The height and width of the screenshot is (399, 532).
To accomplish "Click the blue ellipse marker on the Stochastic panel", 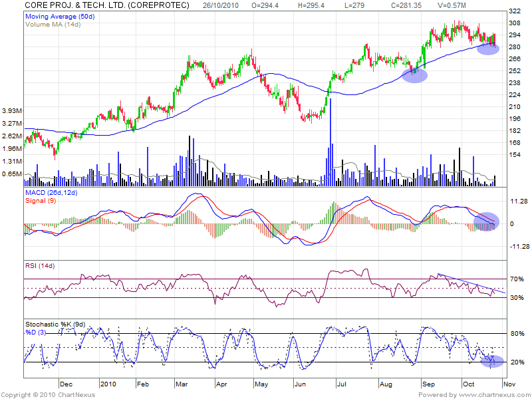I will coord(491,361).
